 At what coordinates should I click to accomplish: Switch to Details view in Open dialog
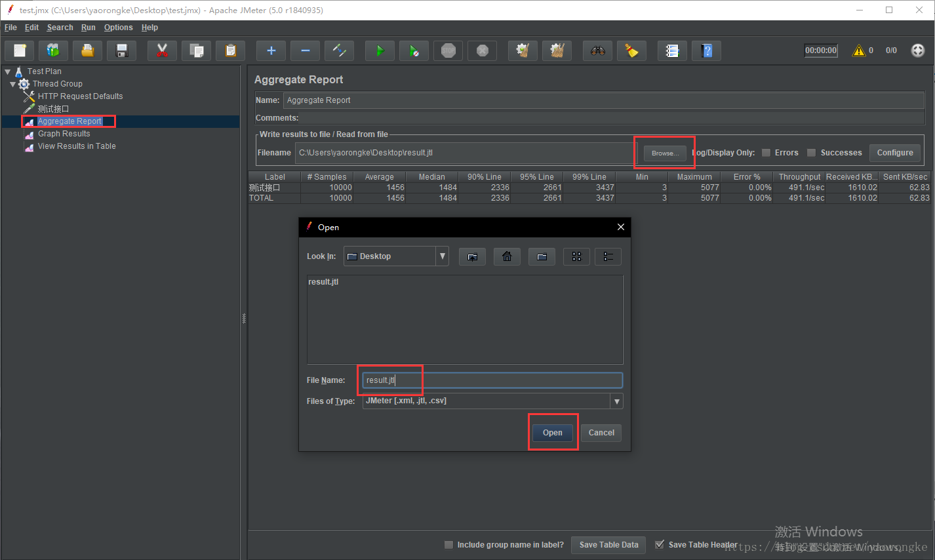click(608, 256)
